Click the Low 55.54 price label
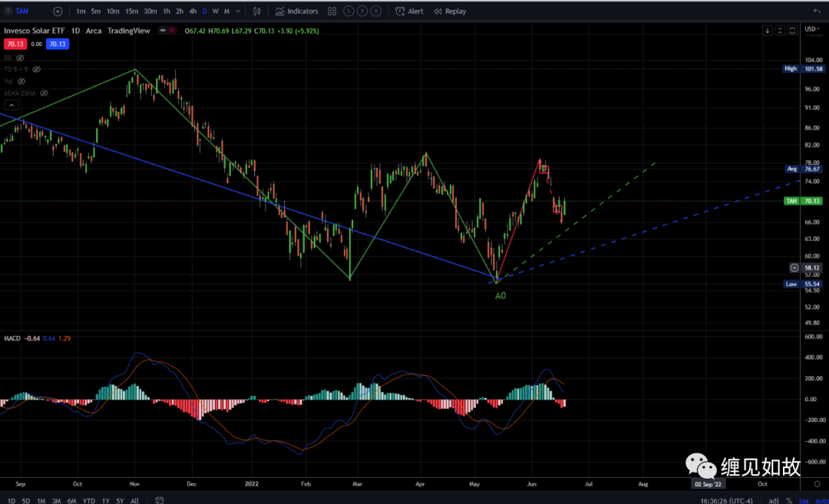829x504 pixels. 803,284
